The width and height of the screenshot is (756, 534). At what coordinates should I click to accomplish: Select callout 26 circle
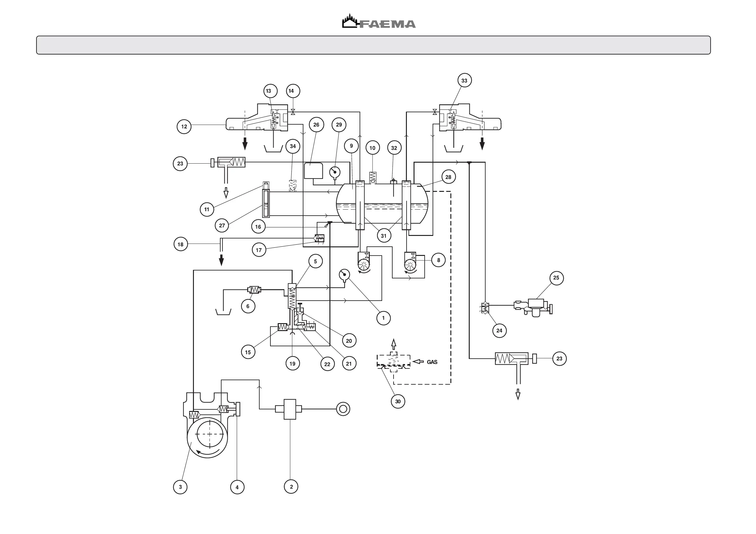[316, 125]
